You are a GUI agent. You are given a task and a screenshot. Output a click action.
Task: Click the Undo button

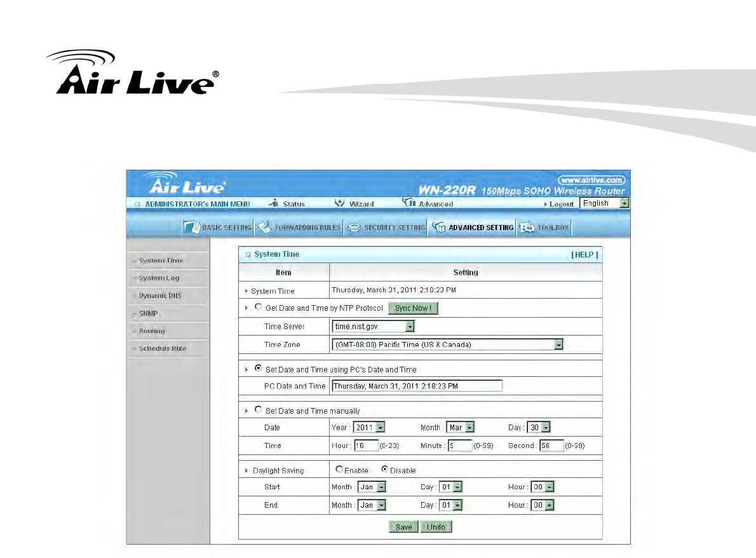coord(436,527)
